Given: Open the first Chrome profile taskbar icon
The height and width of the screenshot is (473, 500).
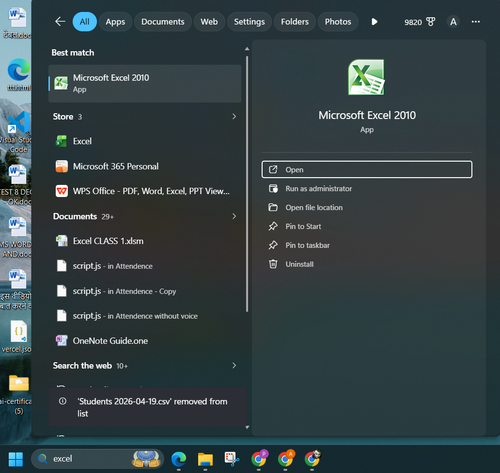Looking at the screenshot, I should (259, 459).
